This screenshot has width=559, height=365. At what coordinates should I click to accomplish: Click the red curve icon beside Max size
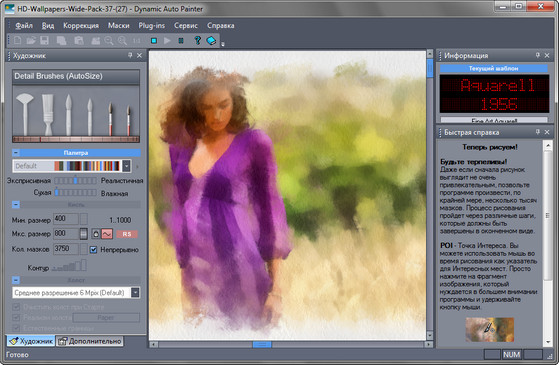[107, 234]
